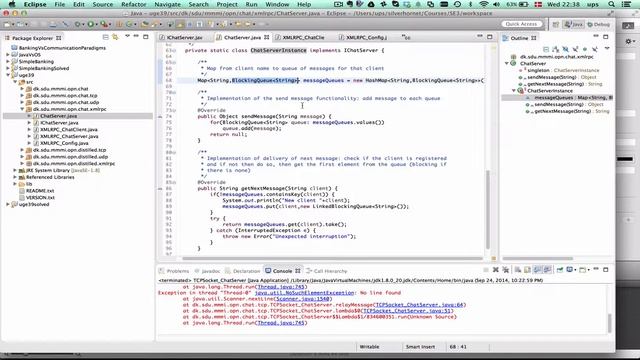Open TCPSocket_ChatServer.java:64 stack trace link

(419, 305)
